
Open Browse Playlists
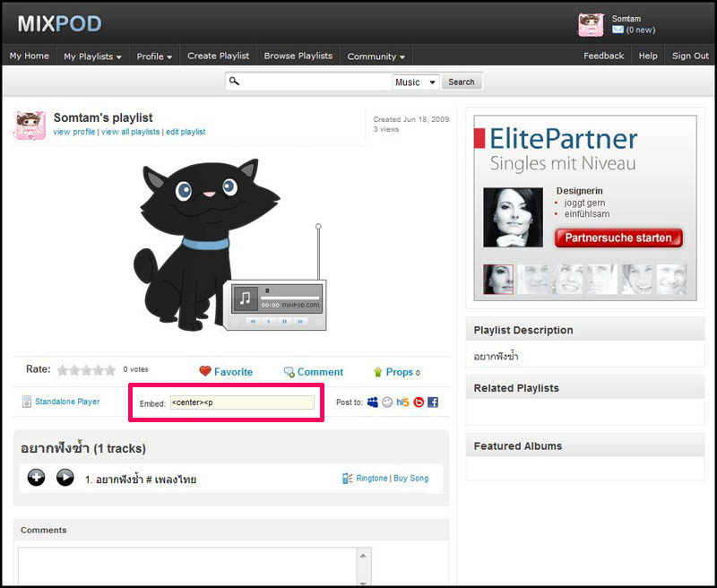pyautogui.click(x=298, y=56)
